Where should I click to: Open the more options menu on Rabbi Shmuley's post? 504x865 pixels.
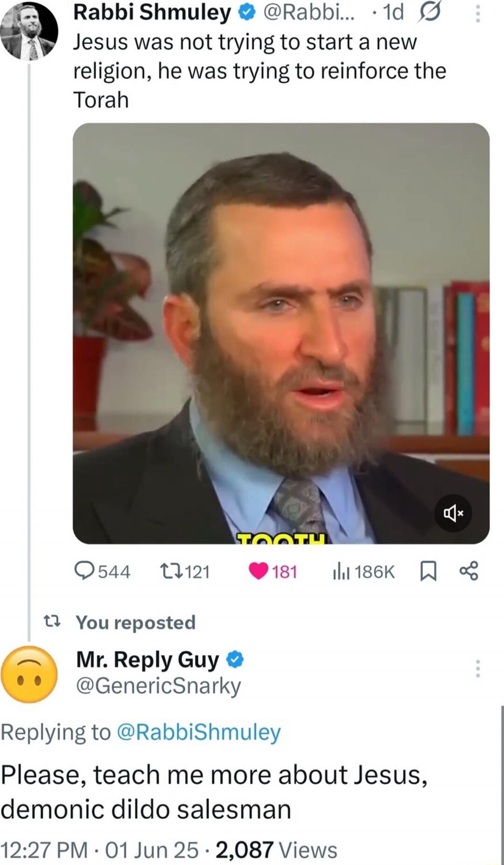pyautogui.click(x=477, y=14)
